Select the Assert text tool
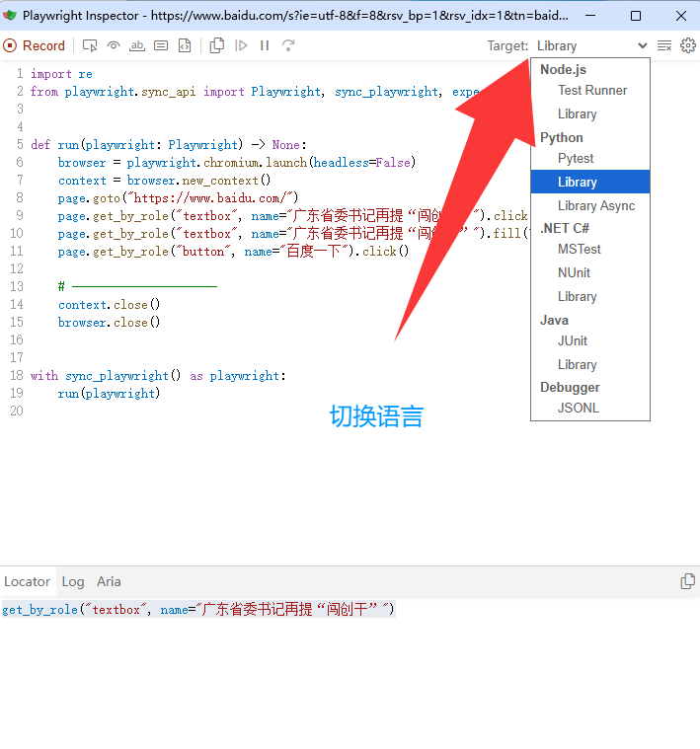This screenshot has height=749, width=700. point(137,45)
